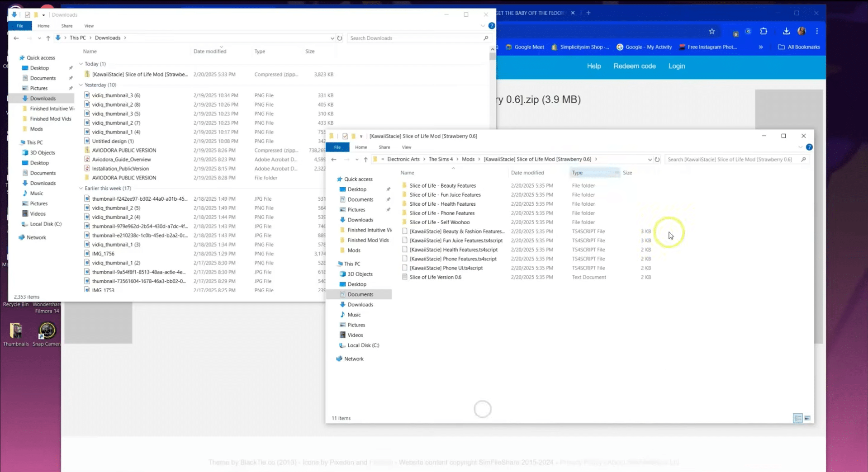Click the blue Help icon in Slice of Life window
Viewport: 868px width, 472px height.
(809, 147)
